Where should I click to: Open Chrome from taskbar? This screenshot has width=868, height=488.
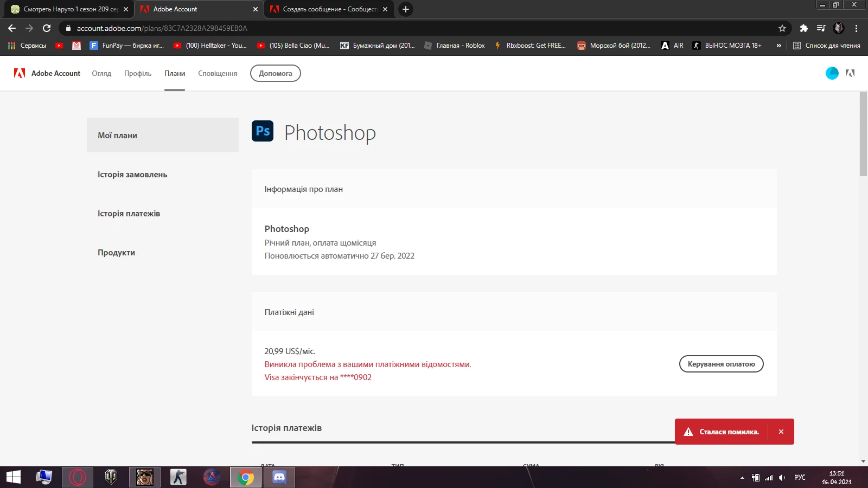pyautogui.click(x=246, y=477)
